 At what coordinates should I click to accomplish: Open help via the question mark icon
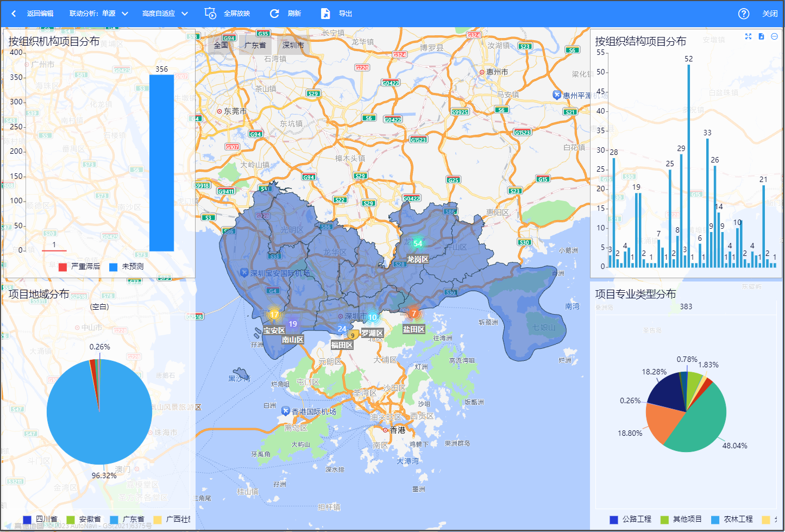coord(744,14)
